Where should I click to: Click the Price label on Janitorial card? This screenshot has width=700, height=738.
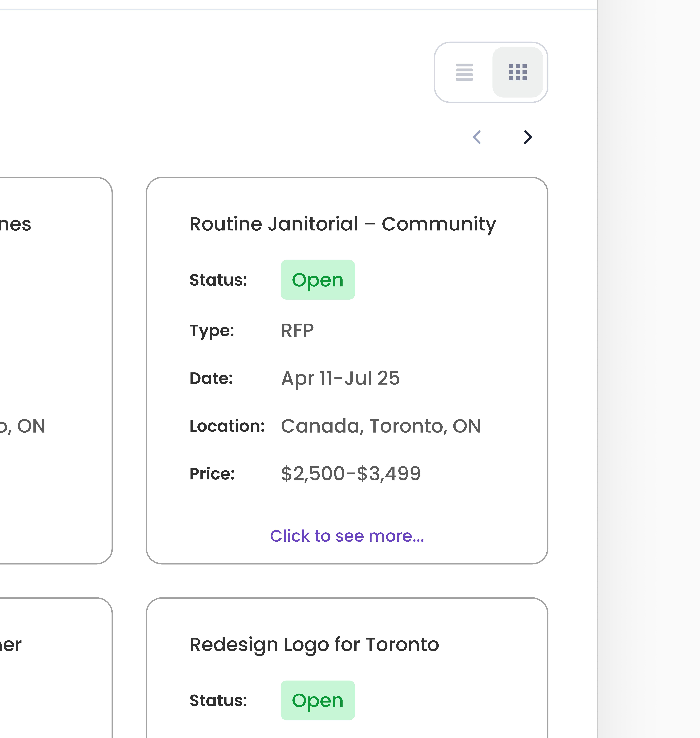coord(212,474)
